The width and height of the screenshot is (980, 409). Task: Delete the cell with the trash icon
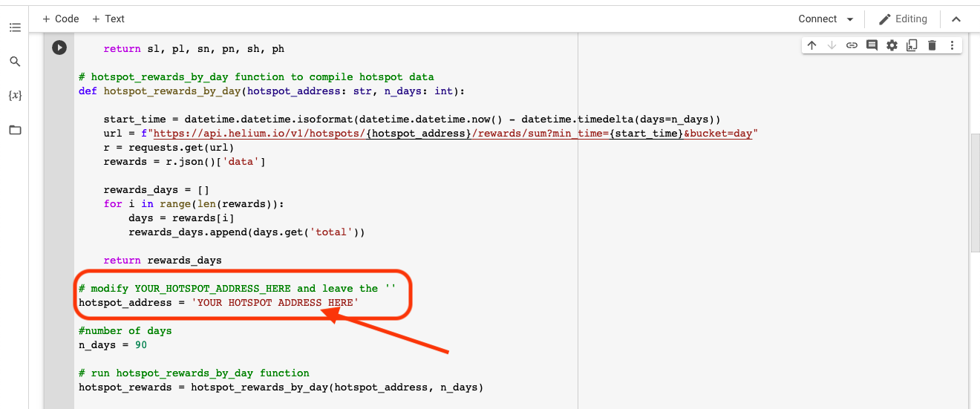pos(932,45)
